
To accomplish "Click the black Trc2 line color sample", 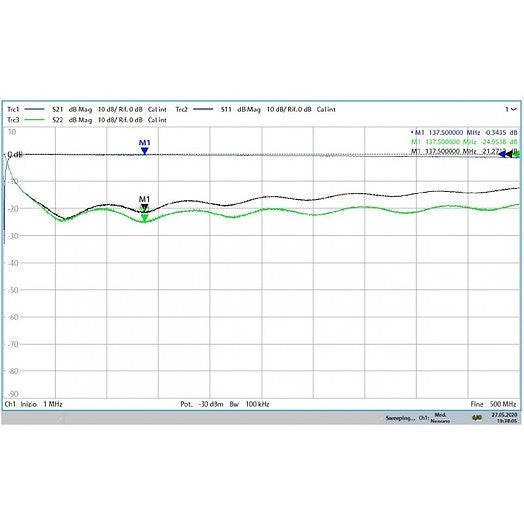I will click(x=203, y=109).
